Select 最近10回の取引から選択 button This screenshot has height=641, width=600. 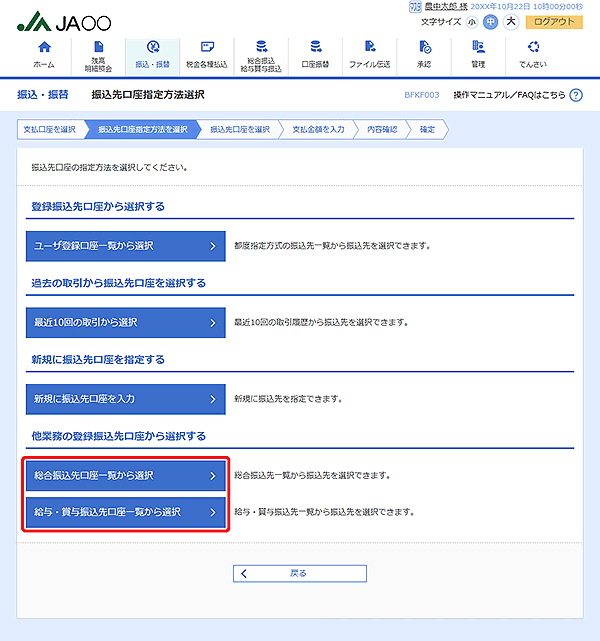tap(125, 323)
